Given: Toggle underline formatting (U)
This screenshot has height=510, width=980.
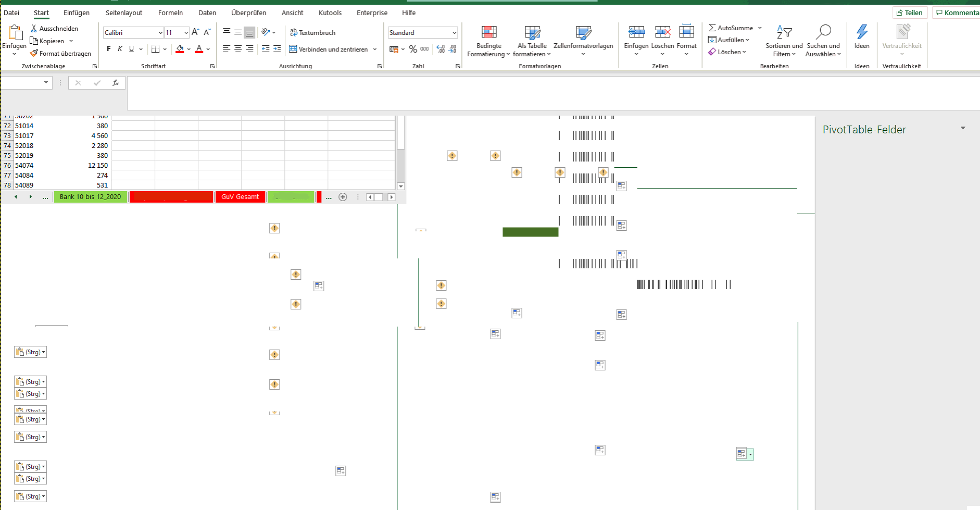Looking at the screenshot, I should (131, 49).
